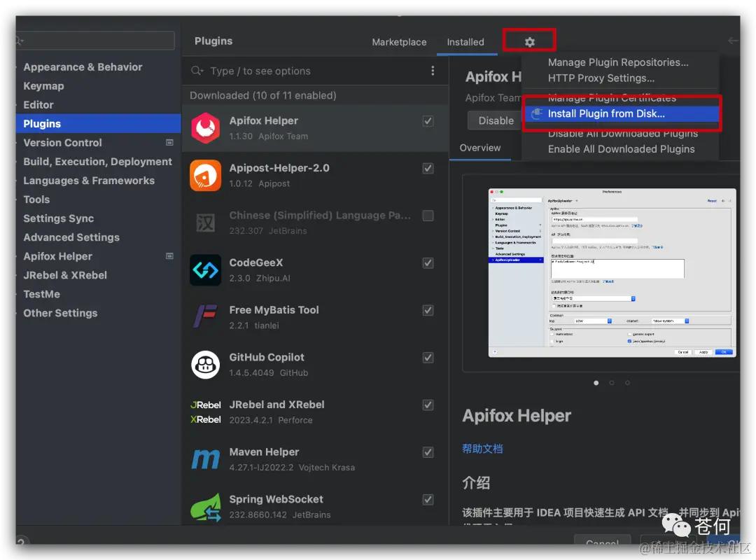
Task: Open Build, Execution, Deployment settings
Action: [x=99, y=162]
